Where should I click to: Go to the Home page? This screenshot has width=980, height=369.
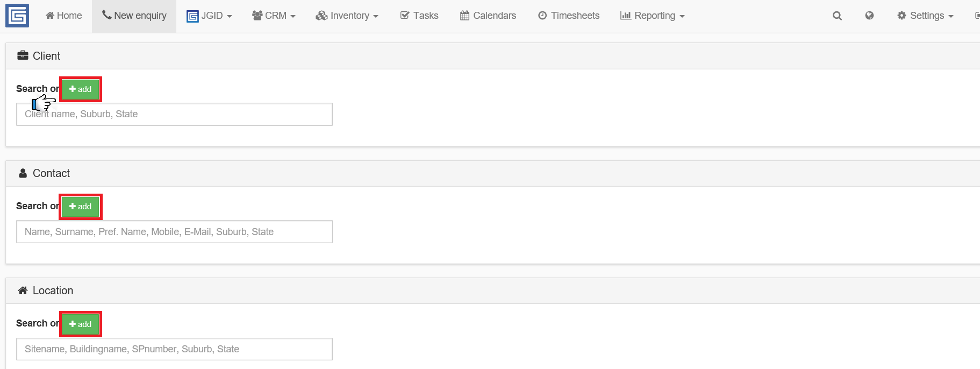point(64,16)
